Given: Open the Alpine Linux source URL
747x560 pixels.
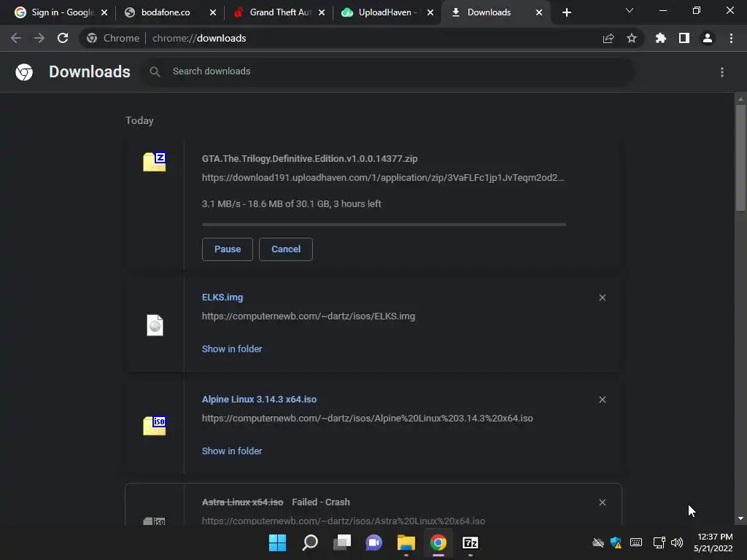Looking at the screenshot, I should point(368,418).
